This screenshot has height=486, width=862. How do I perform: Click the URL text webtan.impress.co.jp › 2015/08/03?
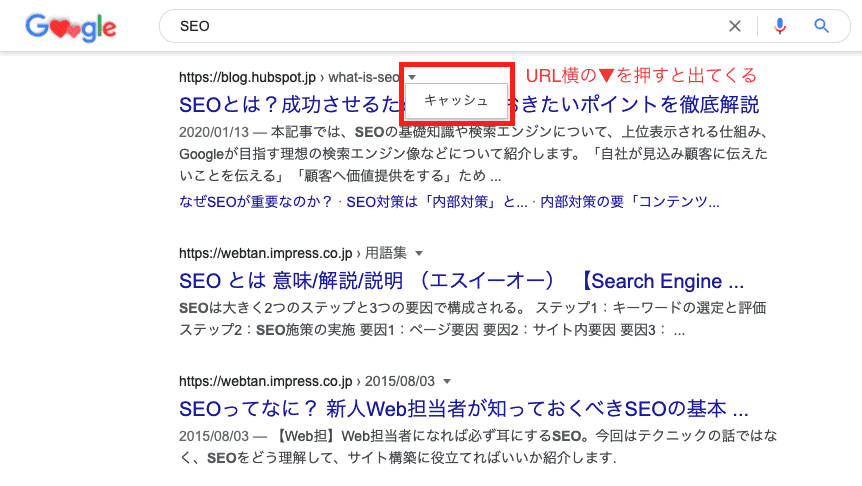click(x=307, y=382)
